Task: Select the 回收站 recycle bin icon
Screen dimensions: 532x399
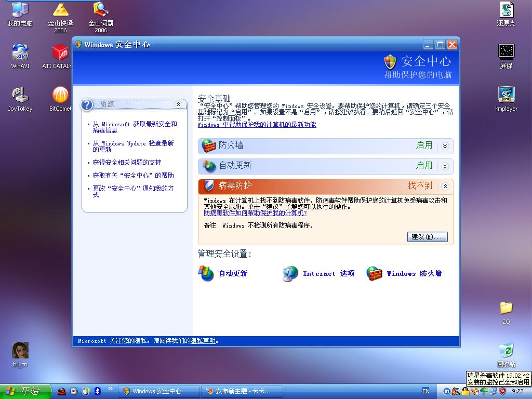Action: click(x=506, y=355)
